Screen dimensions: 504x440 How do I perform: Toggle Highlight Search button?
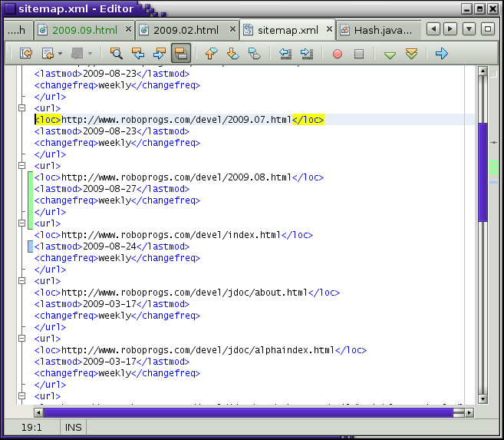click(x=181, y=54)
